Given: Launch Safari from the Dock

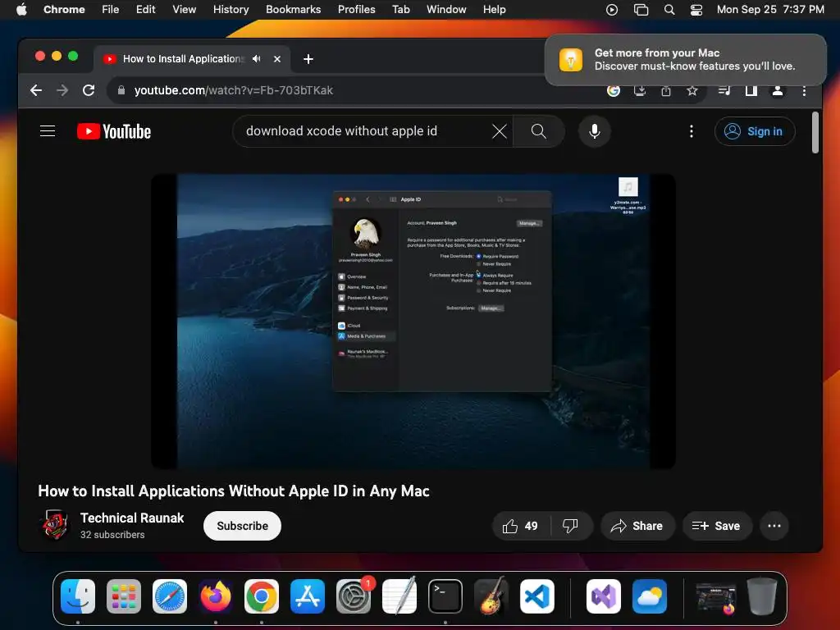Looking at the screenshot, I should pos(170,596).
